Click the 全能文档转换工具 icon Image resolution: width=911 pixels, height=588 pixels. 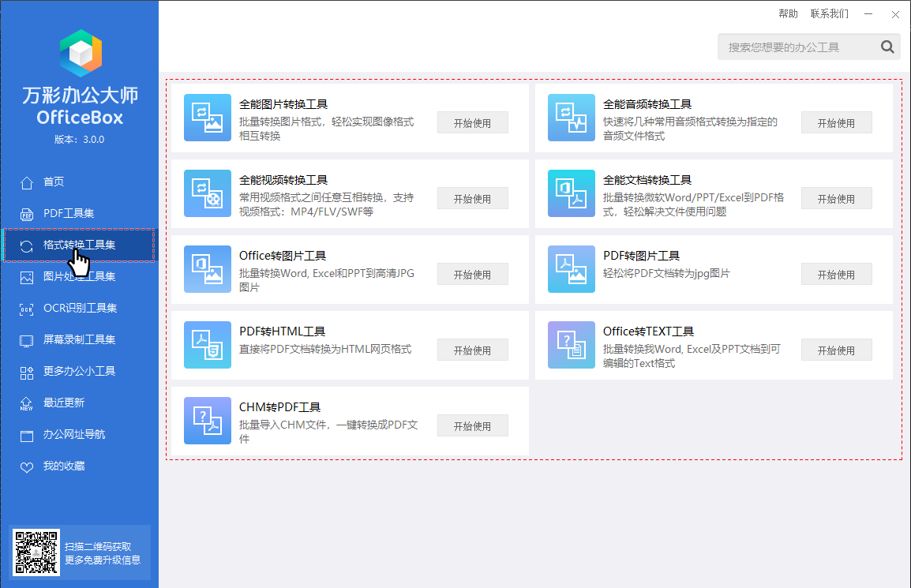572,193
